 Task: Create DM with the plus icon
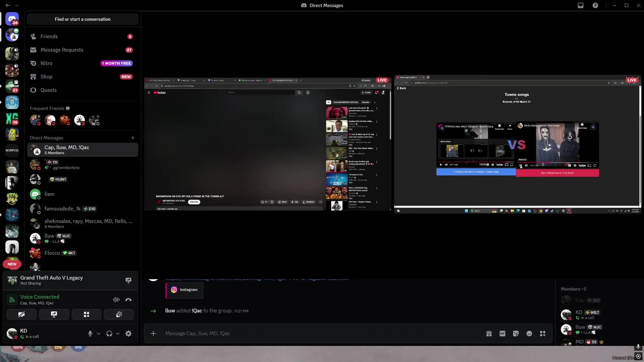tap(133, 138)
